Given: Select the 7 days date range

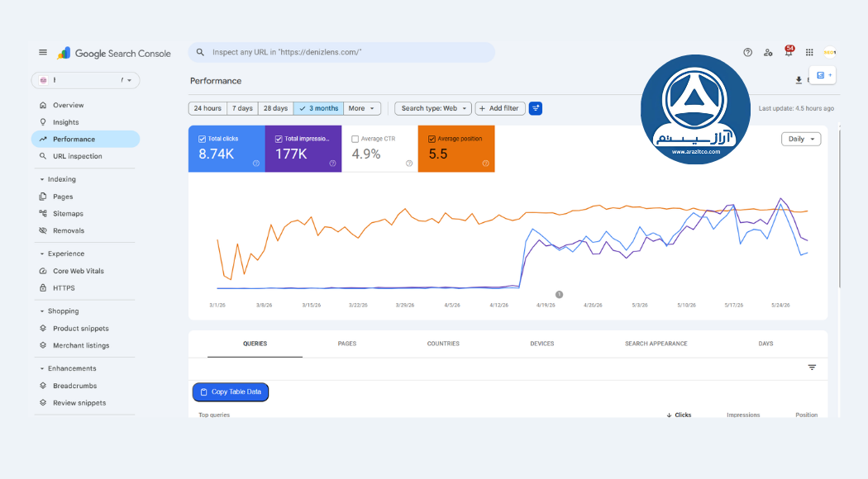Looking at the screenshot, I should point(242,108).
